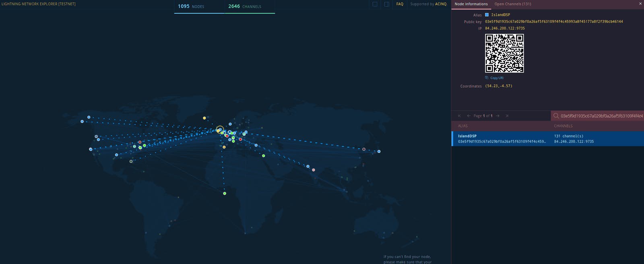644x264 pixels.
Task: Toggle the bottom panel layout icon
Action: (375, 4)
